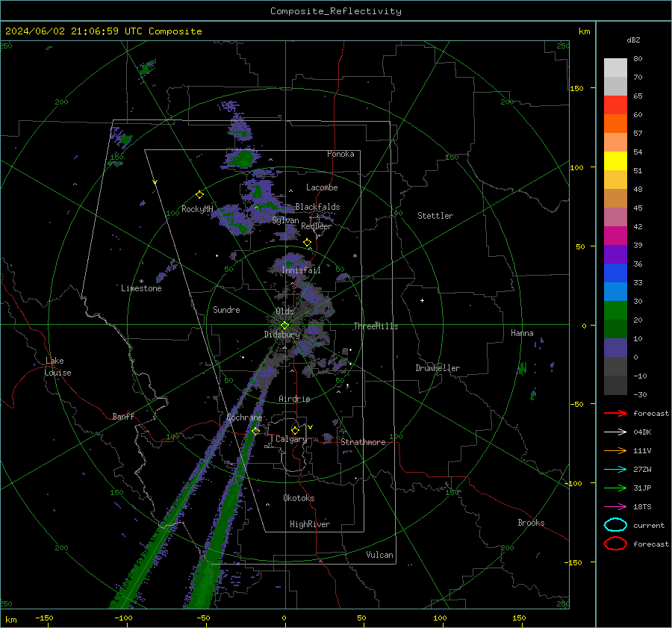Click the Lacombe city label
Viewport: 672px width, 628px height.
[x=322, y=187]
